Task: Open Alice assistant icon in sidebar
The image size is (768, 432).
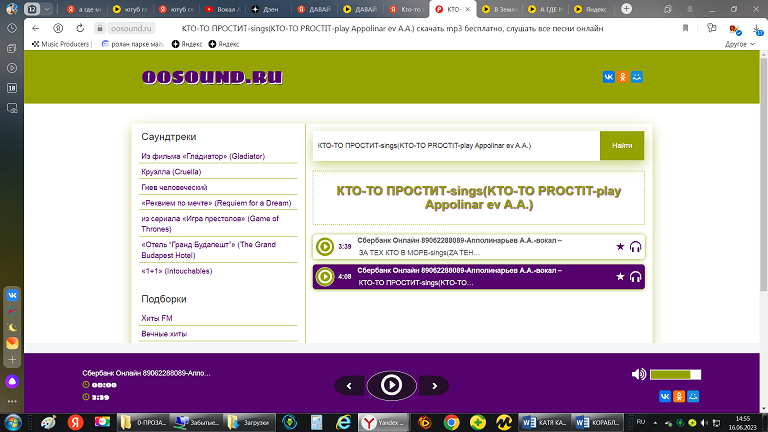Action: click(12, 381)
